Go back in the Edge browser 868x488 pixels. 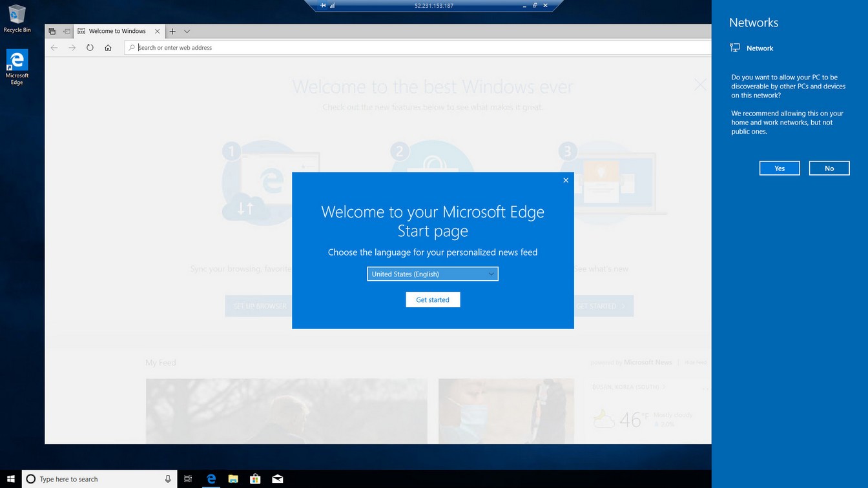54,48
